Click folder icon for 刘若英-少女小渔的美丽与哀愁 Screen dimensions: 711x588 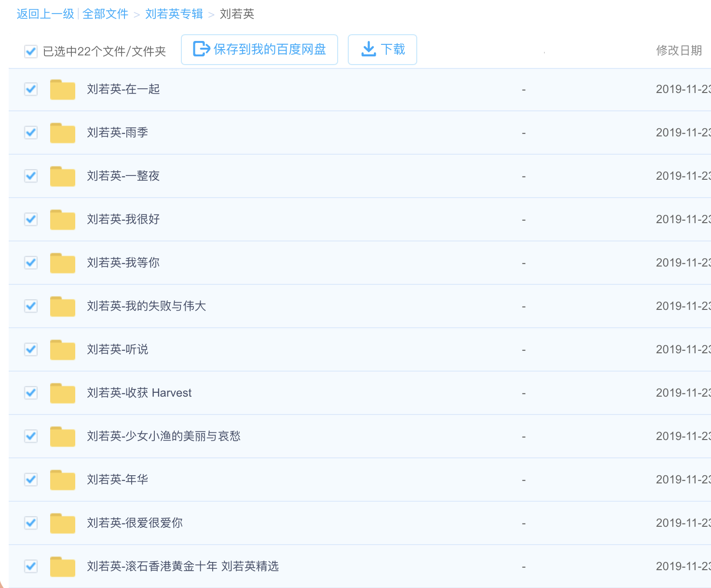coord(63,437)
